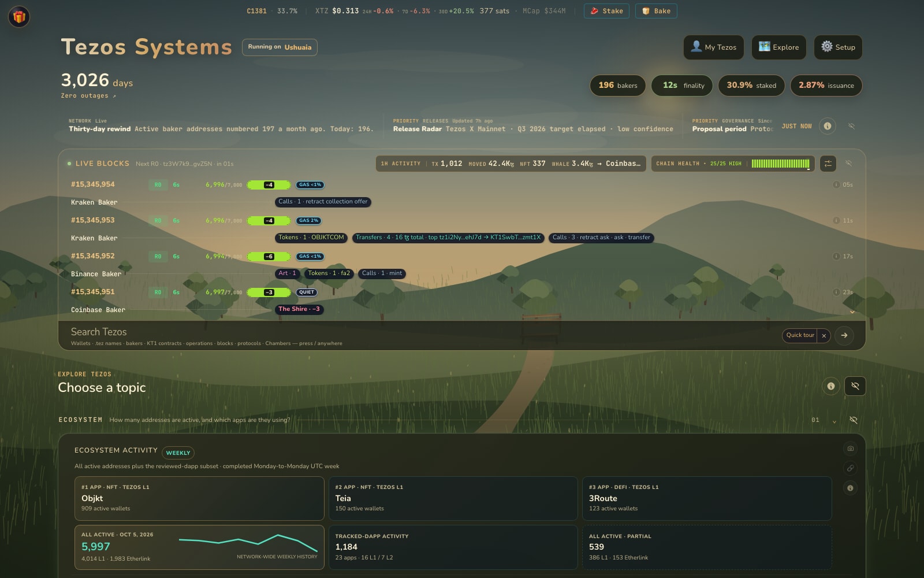Open the Setup tab

[x=838, y=47]
